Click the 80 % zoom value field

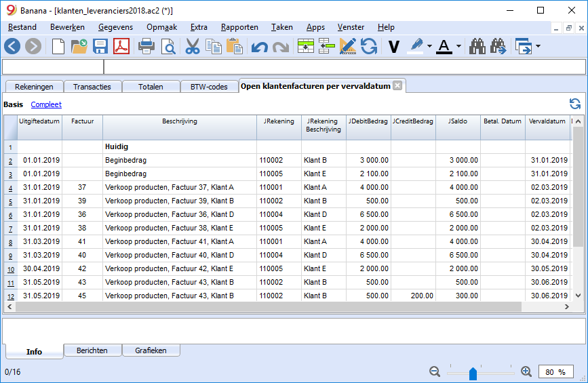pyautogui.click(x=555, y=371)
